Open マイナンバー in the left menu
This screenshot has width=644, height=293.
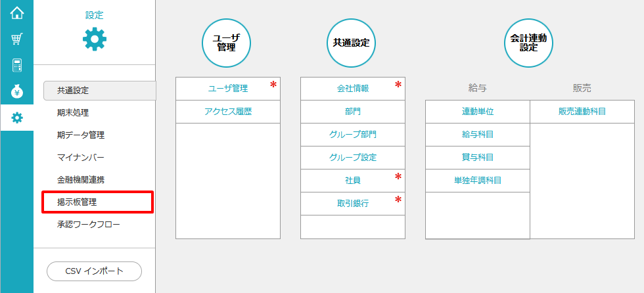coord(81,158)
